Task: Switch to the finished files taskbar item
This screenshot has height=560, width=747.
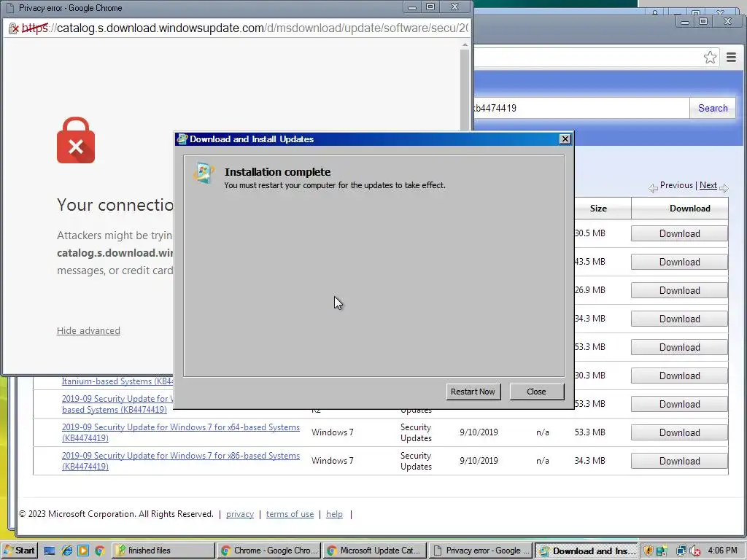Action: point(163,551)
